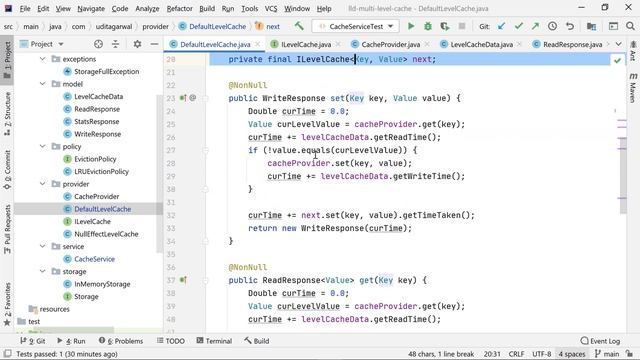The width and height of the screenshot is (640, 360).
Task: Show Git history clock icon
Action: (x=552, y=27)
